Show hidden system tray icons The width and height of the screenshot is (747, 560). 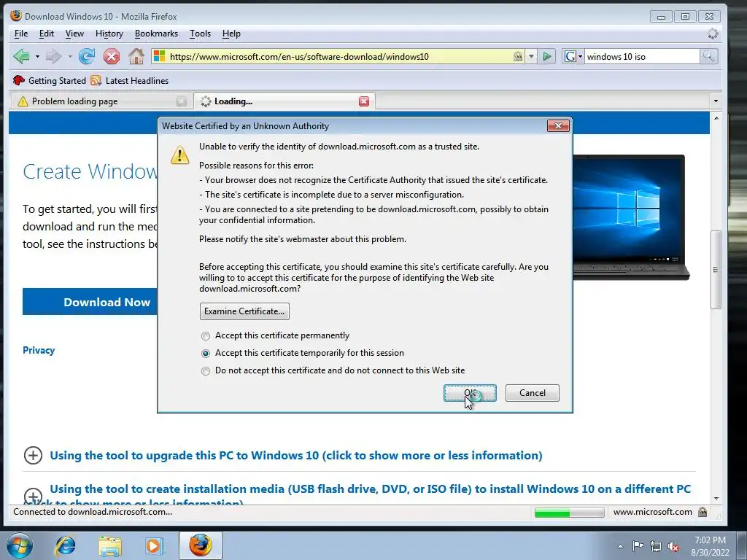tap(620, 546)
